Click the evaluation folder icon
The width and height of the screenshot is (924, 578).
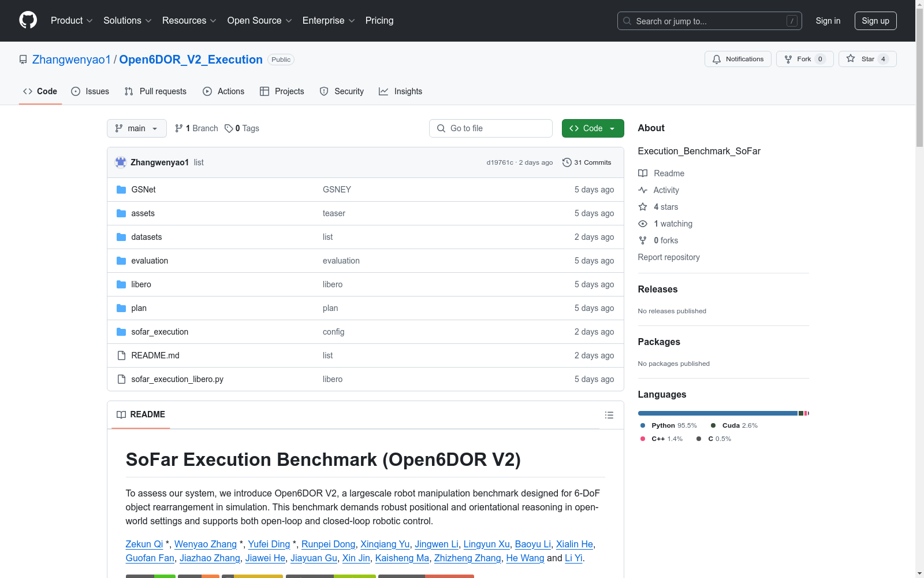[x=121, y=261]
